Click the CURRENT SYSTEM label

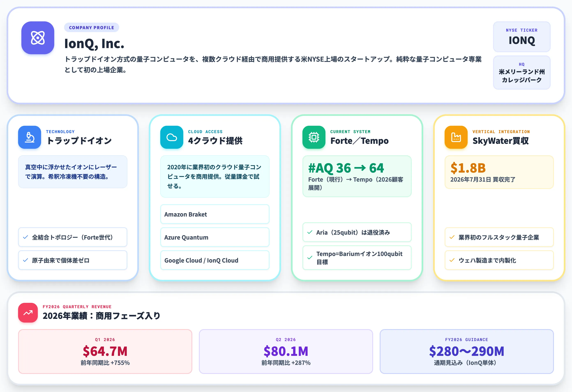[350, 132]
